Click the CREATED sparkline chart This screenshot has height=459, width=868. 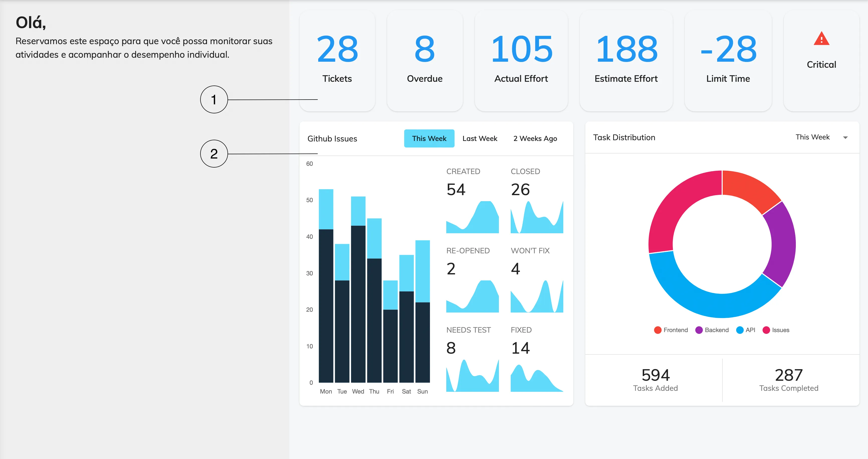coord(472,217)
